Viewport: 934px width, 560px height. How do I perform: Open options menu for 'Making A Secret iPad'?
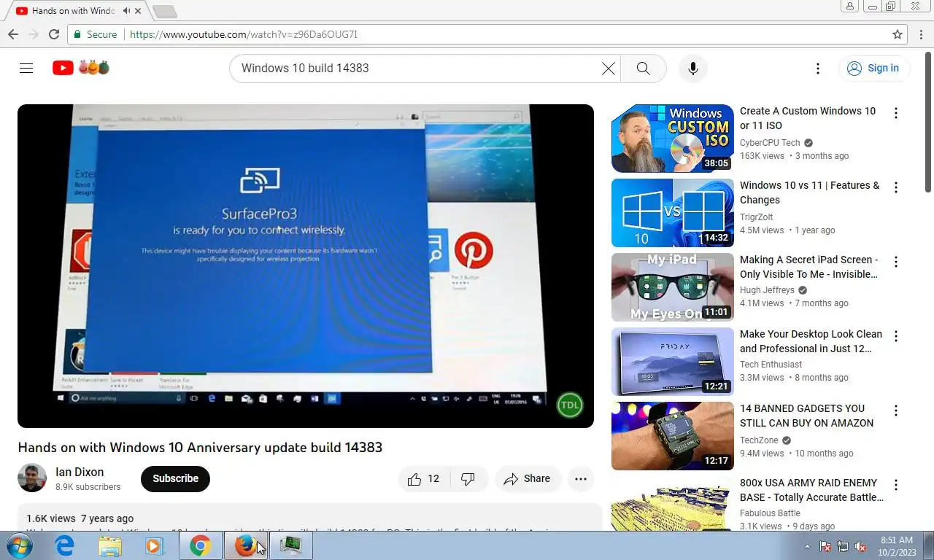click(896, 262)
